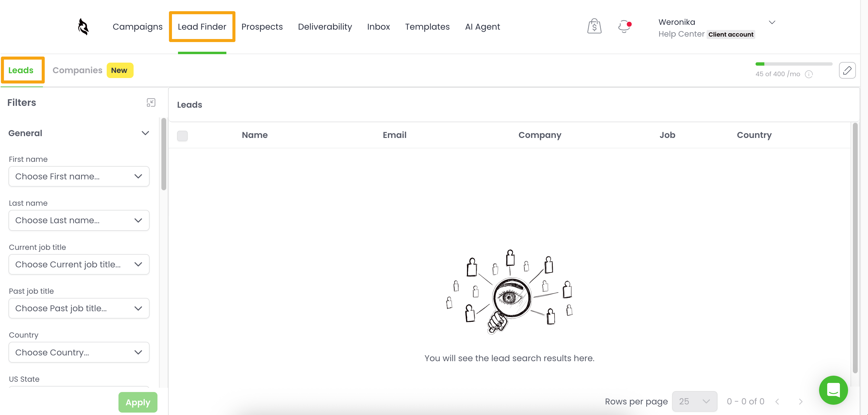
Task: Open the green chat widget
Action: point(833,390)
